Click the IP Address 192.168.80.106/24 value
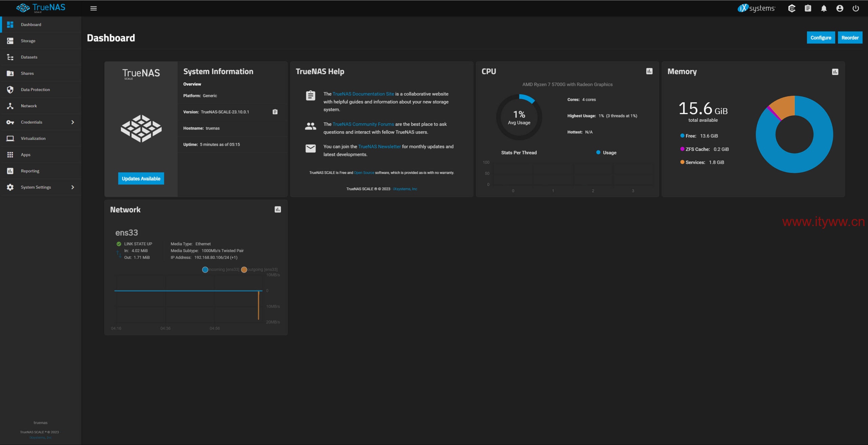Screen dimensions: 868x445 [216, 258]
